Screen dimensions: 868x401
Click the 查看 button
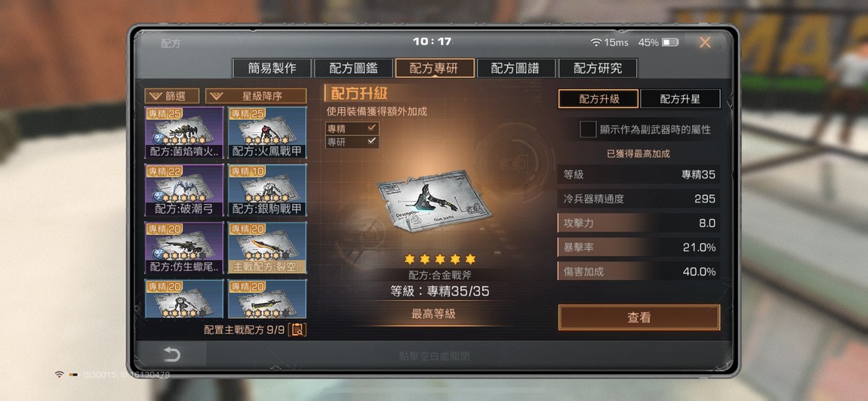tap(639, 317)
